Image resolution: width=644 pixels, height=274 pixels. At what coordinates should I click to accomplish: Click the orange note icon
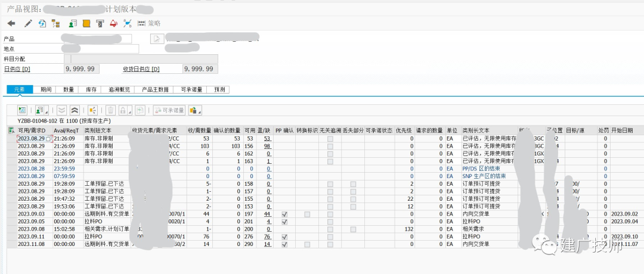click(86, 24)
